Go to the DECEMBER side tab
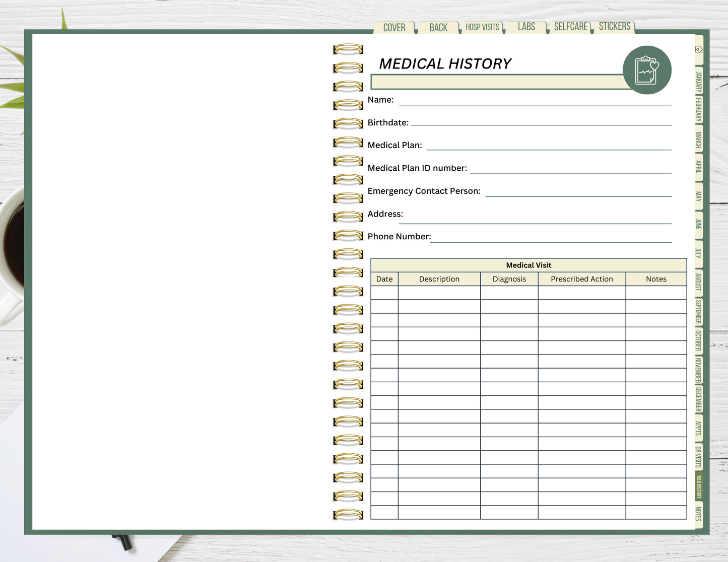The width and height of the screenshot is (728, 562). click(699, 399)
